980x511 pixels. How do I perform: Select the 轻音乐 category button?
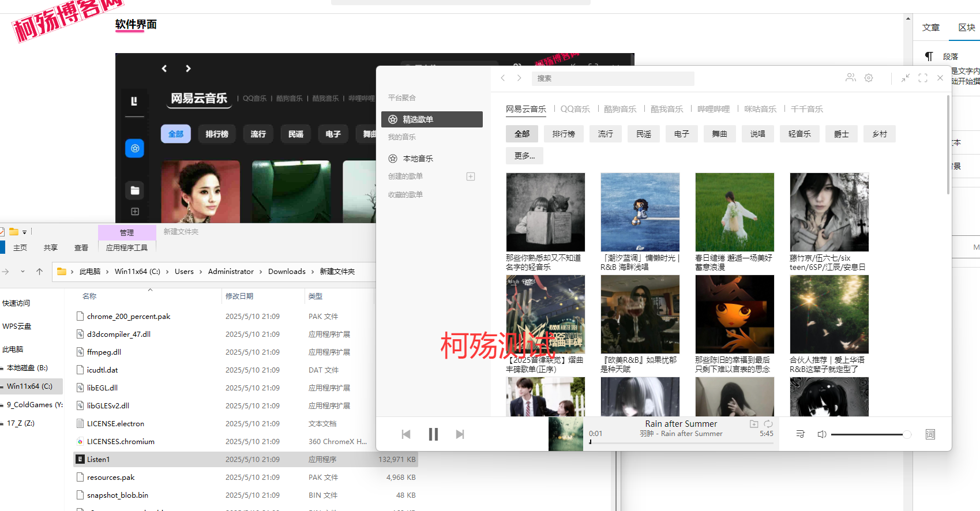pos(799,134)
